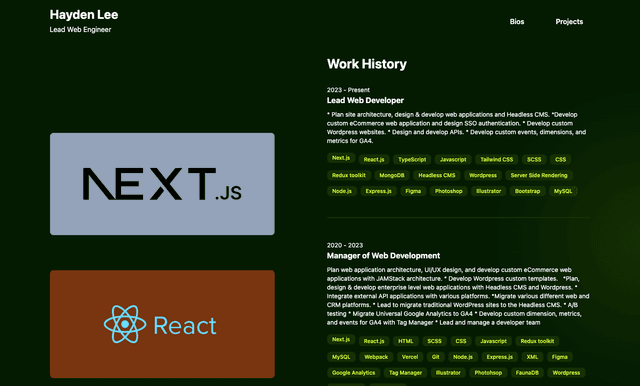Select the NEXT.JS logo card

click(162, 184)
